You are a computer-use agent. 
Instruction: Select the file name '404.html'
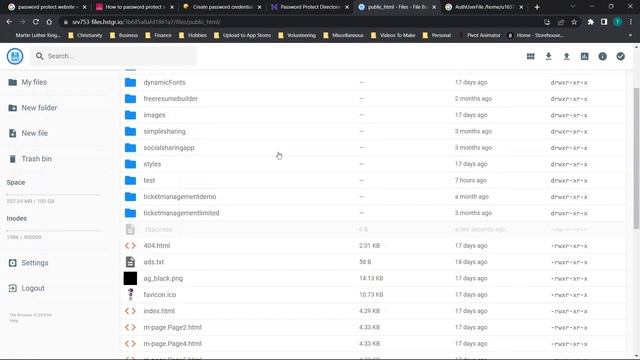coord(157,246)
